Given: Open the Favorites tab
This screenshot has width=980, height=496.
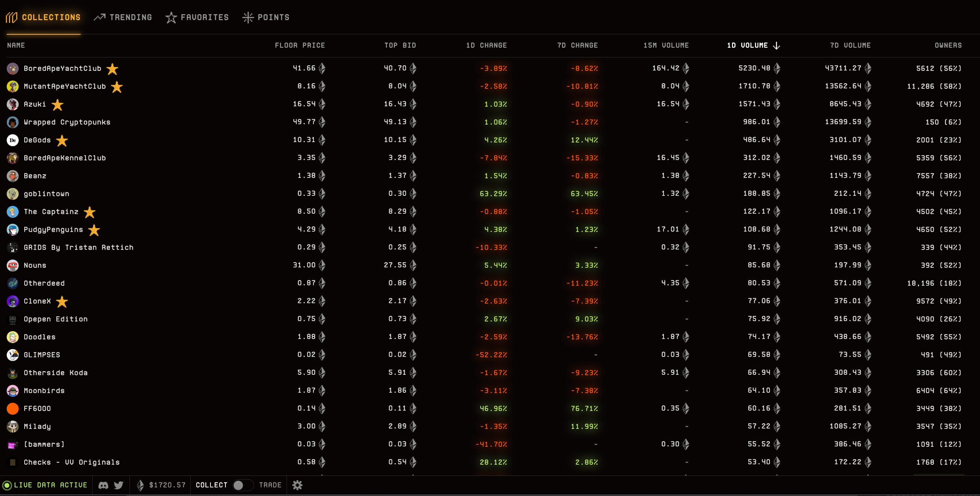Looking at the screenshot, I should click(x=197, y=18).
